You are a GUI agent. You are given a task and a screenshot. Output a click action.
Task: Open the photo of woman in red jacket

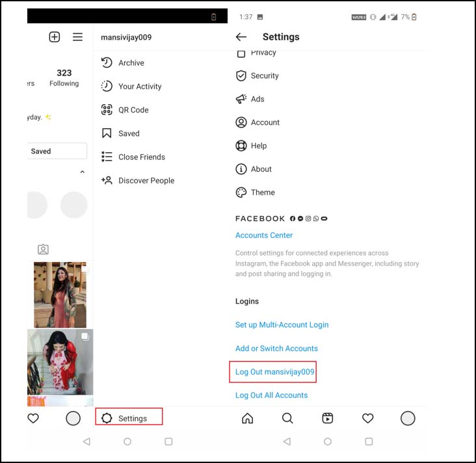(x=60, y=362)
